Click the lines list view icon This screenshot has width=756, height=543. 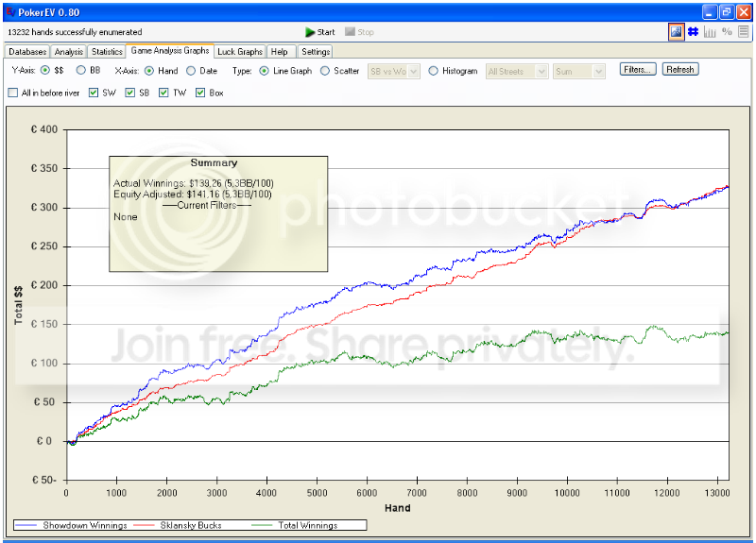744,32
